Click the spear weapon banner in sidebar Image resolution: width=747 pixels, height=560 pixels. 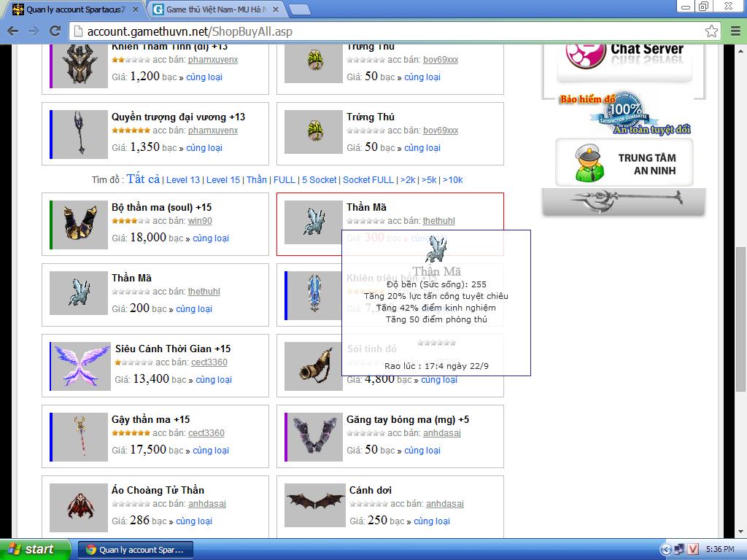pyautogui.click(x=624, y=201)
